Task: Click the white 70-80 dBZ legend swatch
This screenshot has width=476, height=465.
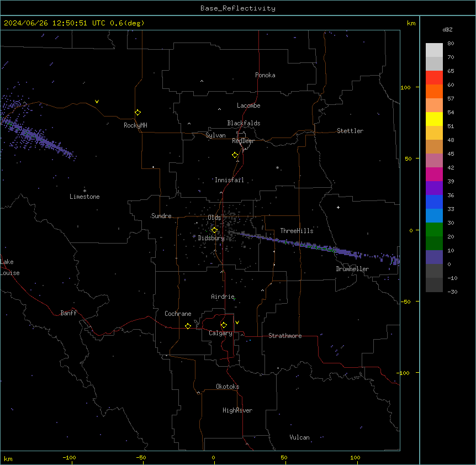Action: tap(434, 50)
